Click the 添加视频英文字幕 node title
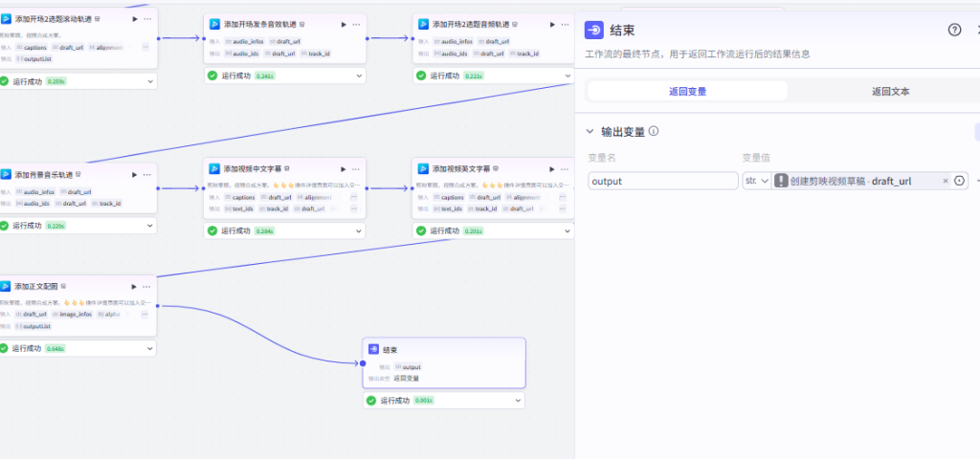Screen dimensions: 980x459 pos(461,168)
